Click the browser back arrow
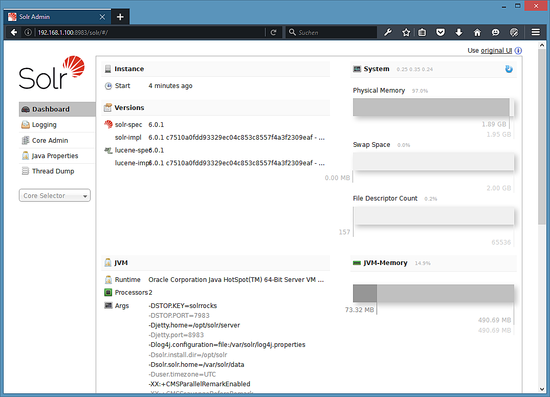This screenshot has height=397, width=550. coord(14,32)
